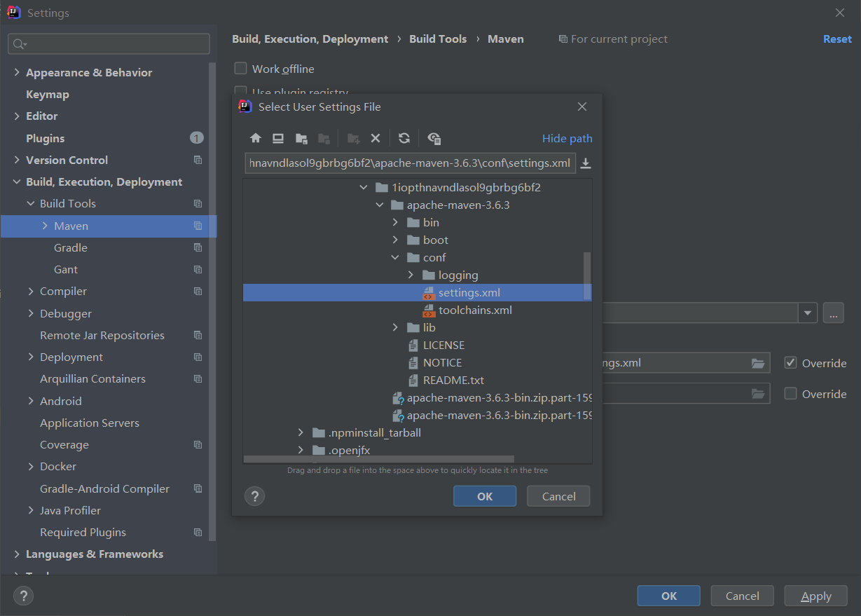The height and width of the screenshot is (616, 861).
Task: Toggle Use plugin registry checkbox
Action: pyautogui.click(x=241, y=91)
